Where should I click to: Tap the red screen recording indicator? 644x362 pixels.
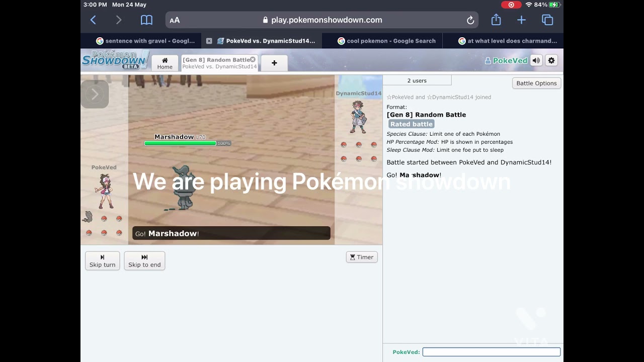click(511, 5)
